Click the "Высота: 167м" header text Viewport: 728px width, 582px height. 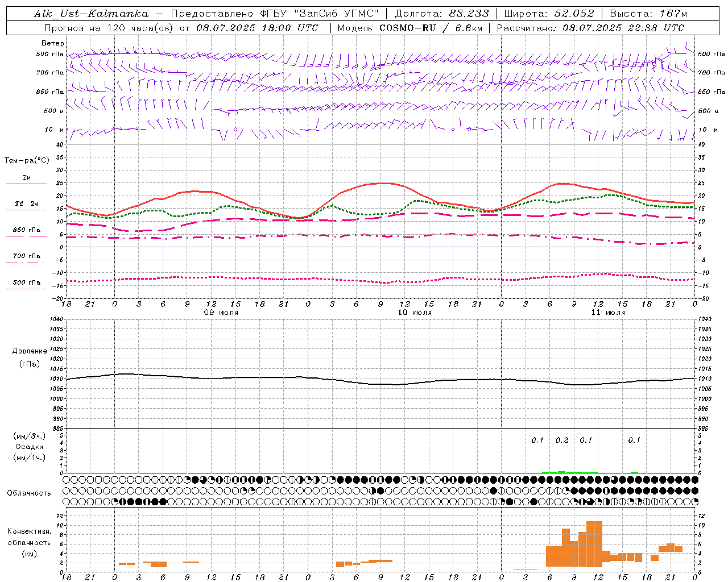point(648,14)
